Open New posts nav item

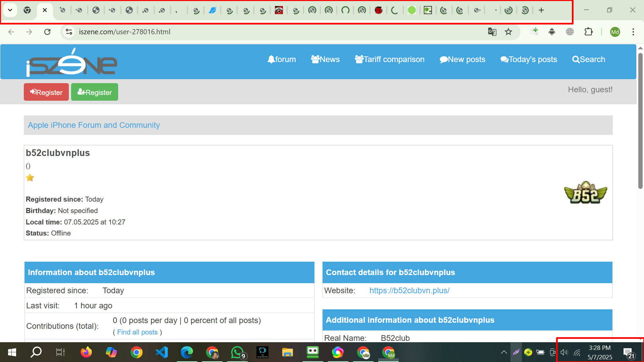click(462, 59)
